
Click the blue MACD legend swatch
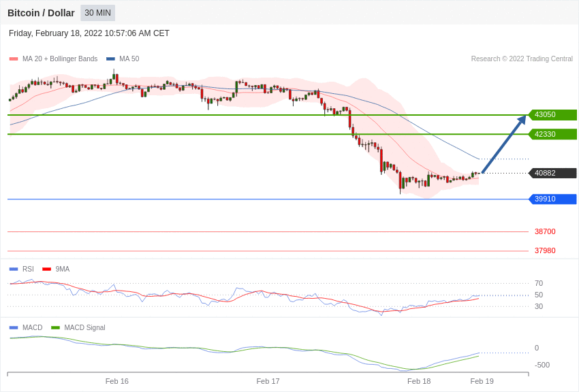[x=14, y=327]
